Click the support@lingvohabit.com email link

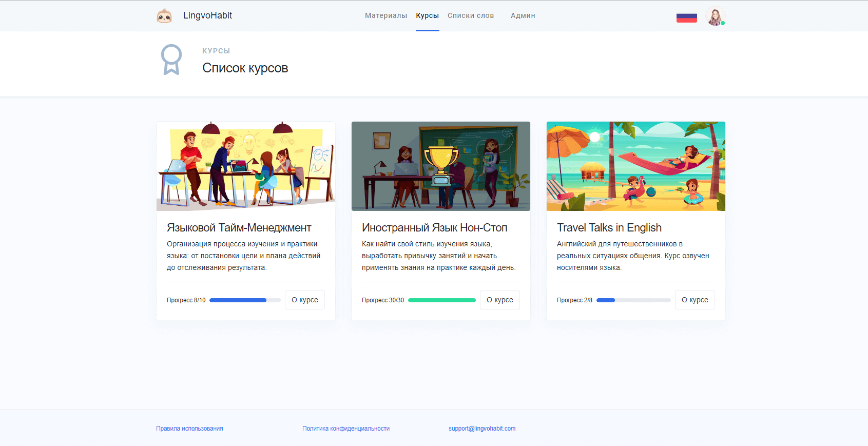tap(482, 429)
